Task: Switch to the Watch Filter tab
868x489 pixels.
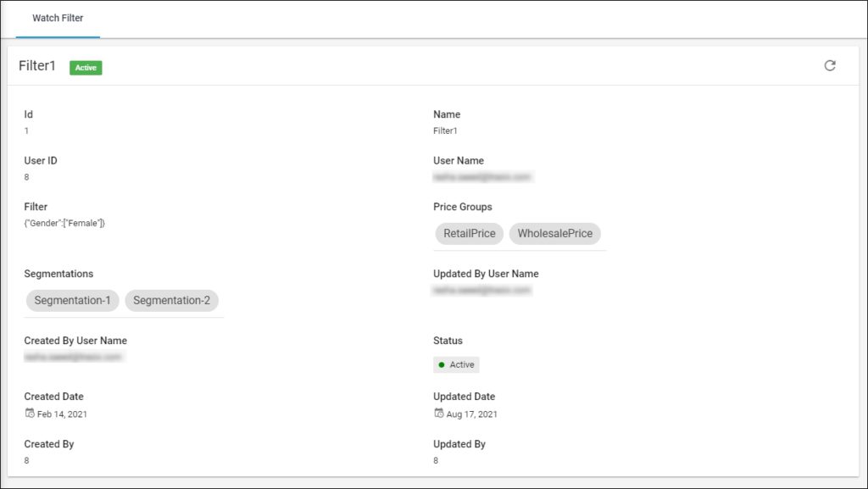Action: click(x=58, y=19)
